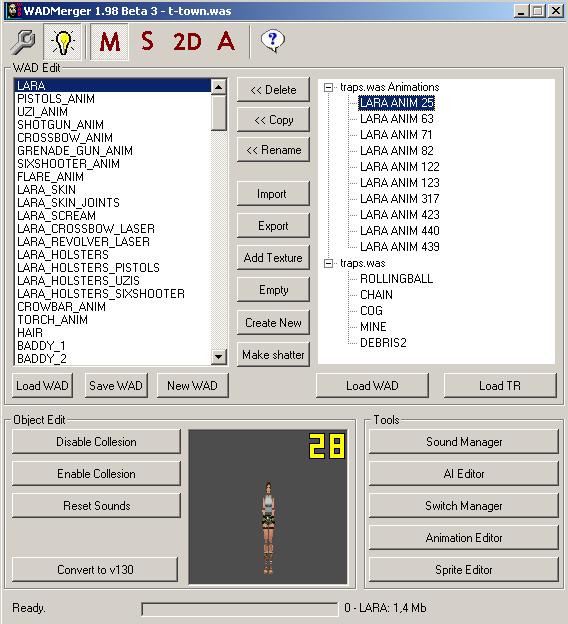Click object list scroll up arrow
Image resolution: width=568 pixels, height=624 pixels.
click(x=219, y=87)
